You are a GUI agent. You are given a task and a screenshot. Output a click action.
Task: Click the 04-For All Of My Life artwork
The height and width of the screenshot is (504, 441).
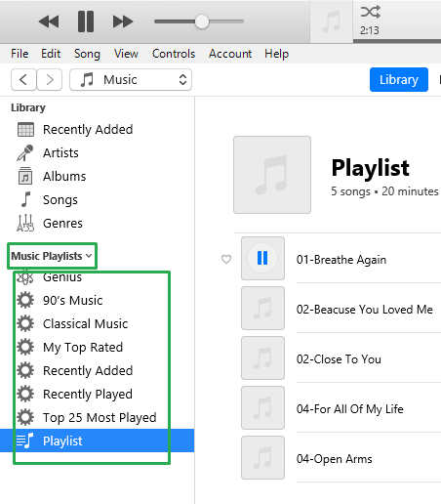(x=262, y=407)
